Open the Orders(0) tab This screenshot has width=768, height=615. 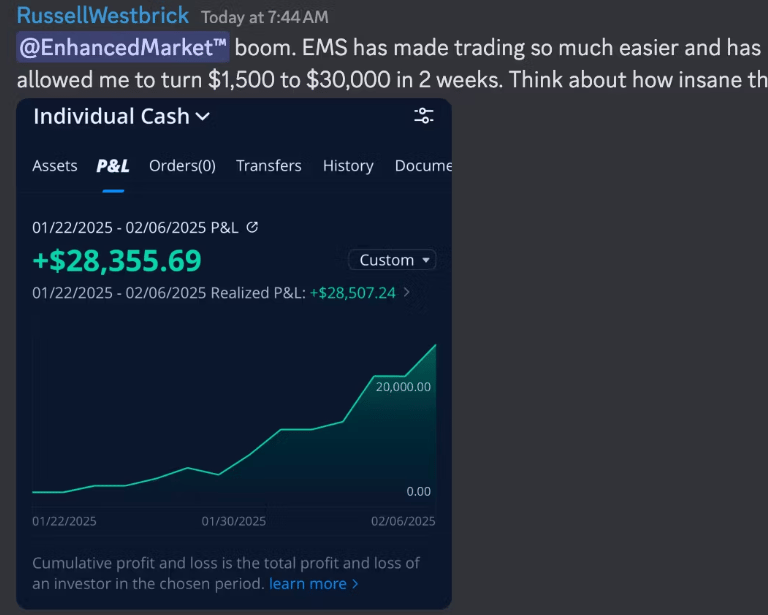(x=182, y=166)
